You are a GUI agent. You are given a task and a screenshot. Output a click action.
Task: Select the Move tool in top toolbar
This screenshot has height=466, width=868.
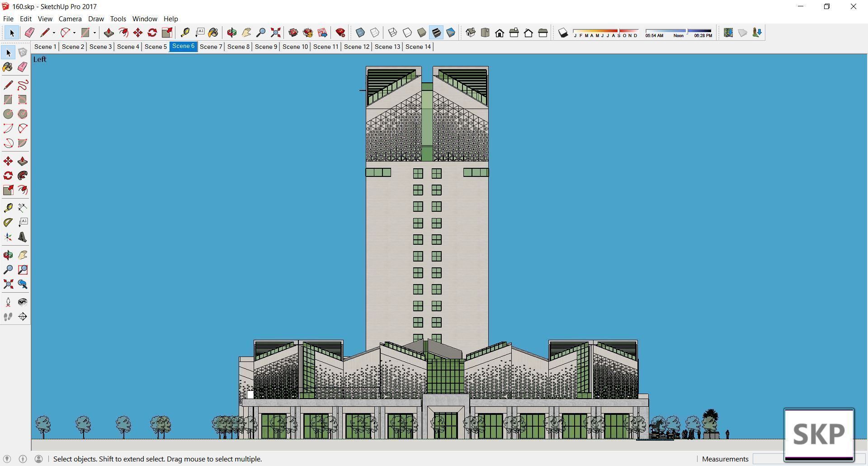tap(138, 33)
